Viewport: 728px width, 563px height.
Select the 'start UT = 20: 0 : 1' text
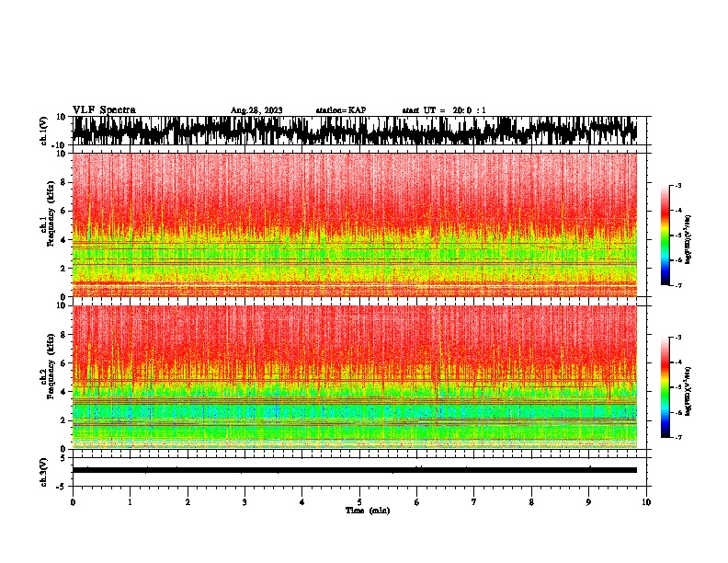coord(444,110)
